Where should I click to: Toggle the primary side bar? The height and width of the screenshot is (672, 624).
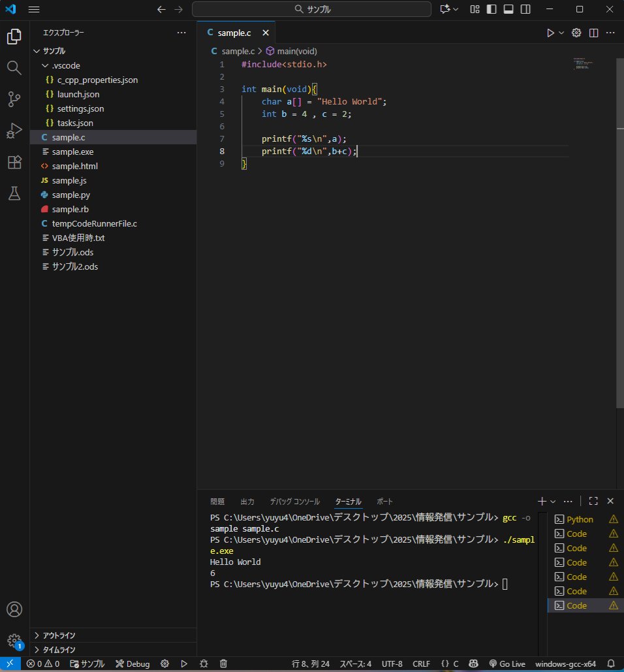491,9
